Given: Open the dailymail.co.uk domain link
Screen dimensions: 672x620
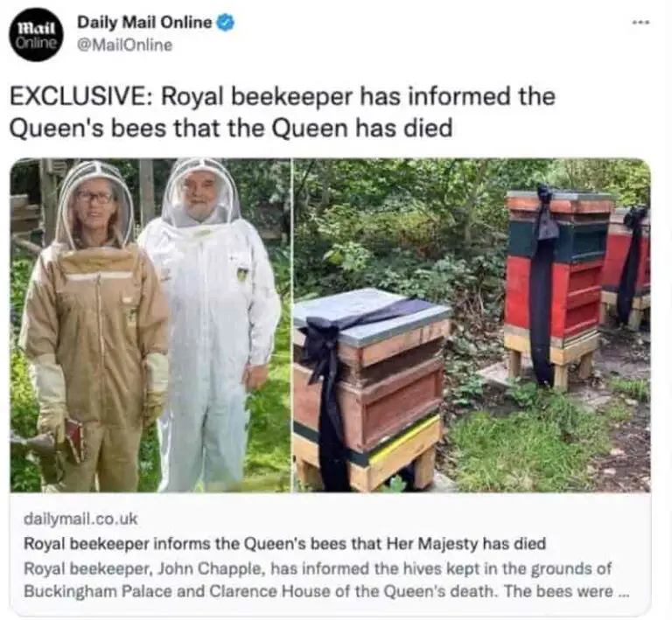Looking at the screenshot, I should [x=80, y=519].
